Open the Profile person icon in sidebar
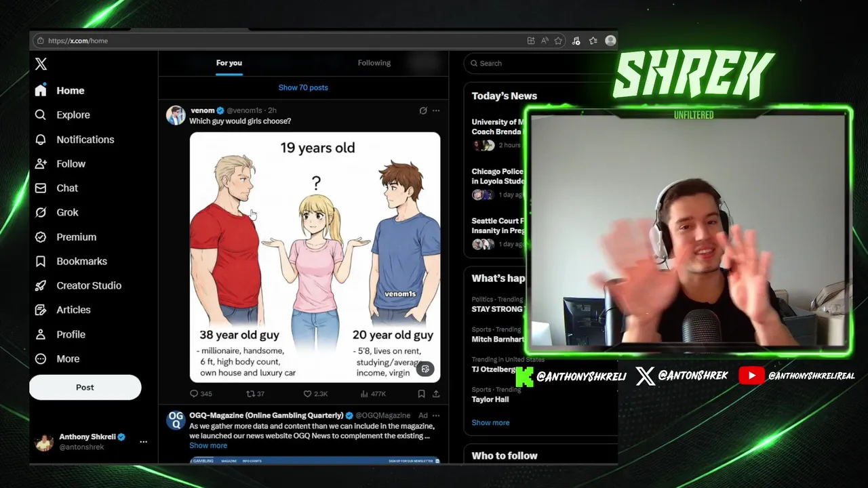This screenshot has width=868, height=488. coord(41,334)
